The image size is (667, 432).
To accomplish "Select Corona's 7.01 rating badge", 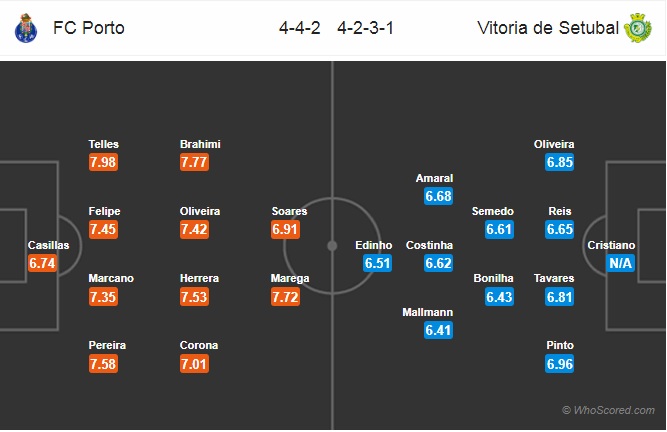I will pyautogui.click(x=194, y=364).
